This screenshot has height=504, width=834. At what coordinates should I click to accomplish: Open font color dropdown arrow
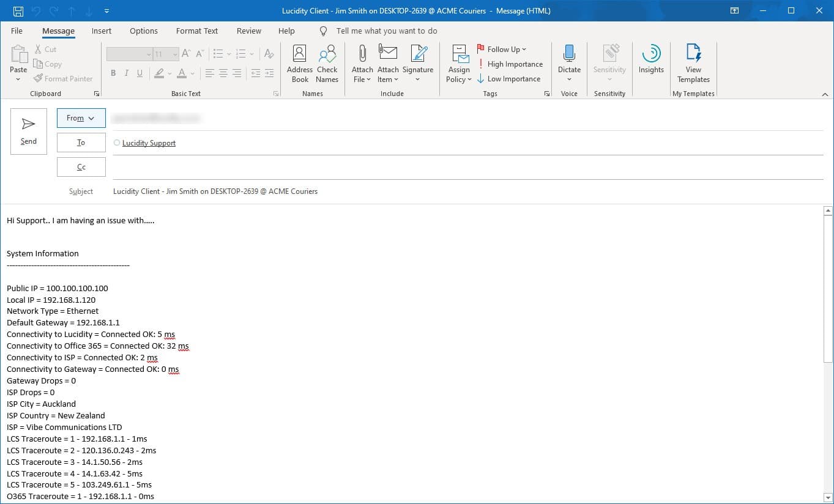pyautogui.click(x=192, y=73)
